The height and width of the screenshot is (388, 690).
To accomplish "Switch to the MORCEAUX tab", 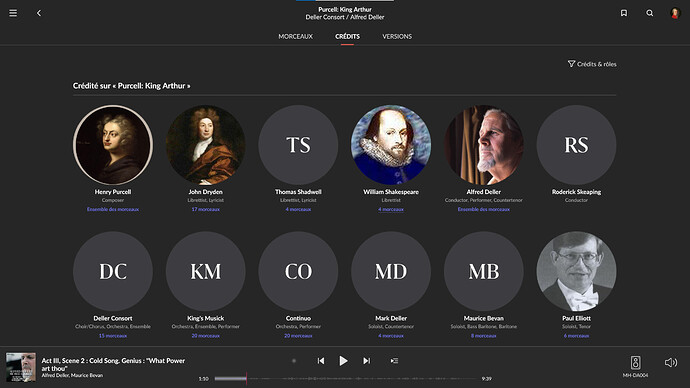I will pos(295,37).
